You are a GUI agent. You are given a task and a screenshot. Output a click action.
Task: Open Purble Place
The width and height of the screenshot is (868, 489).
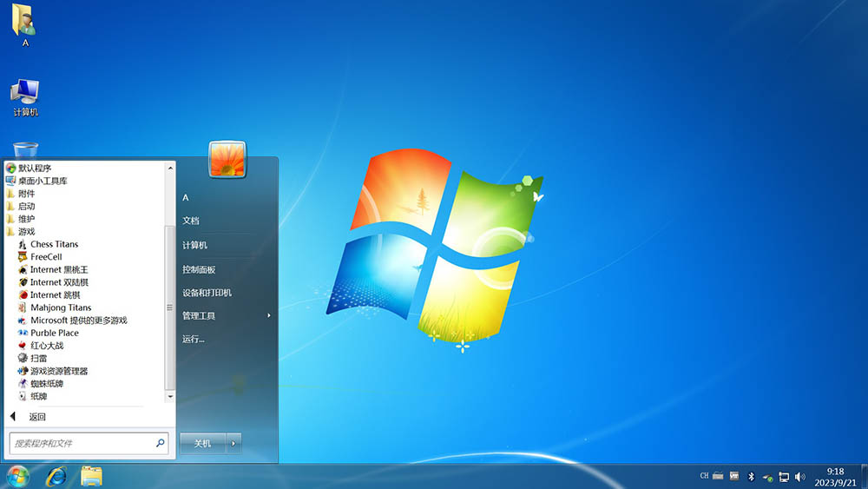point(54,333)
